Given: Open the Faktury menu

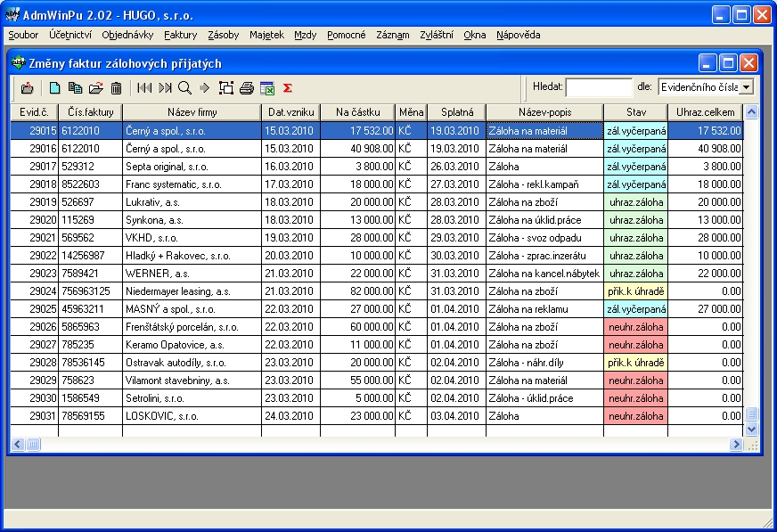Looking at the screenshot, I should [x=181, y=35].
